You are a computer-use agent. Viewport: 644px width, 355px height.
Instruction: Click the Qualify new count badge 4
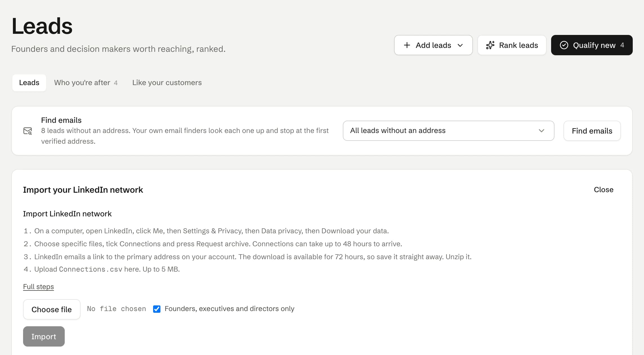click(622, 45)
